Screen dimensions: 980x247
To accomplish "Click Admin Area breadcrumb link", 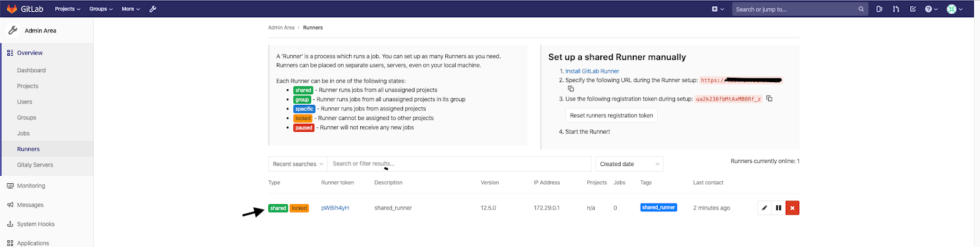I will point(281,28).
